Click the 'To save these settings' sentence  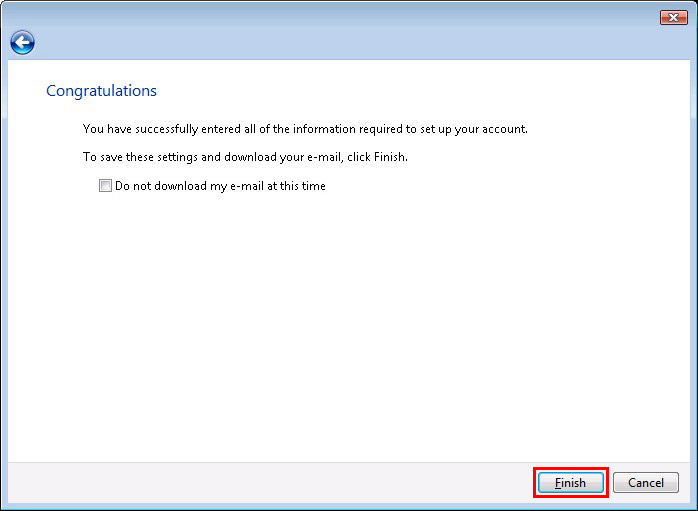(245, 157)
